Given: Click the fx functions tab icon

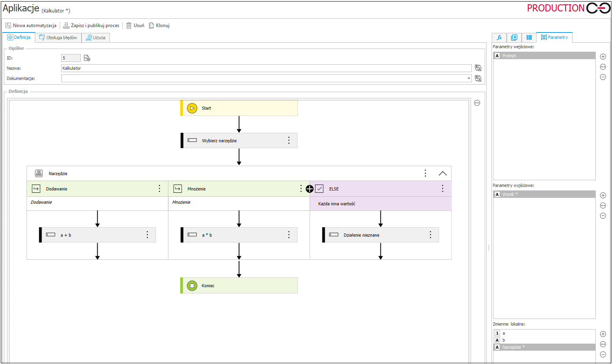Looking at the screenshot, I should (x=499, y=38).
